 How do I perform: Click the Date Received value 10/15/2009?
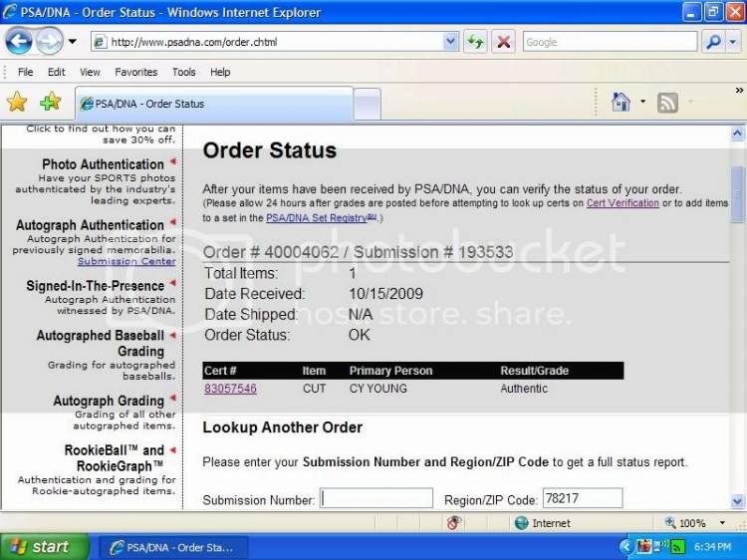(x=385, y=294)
